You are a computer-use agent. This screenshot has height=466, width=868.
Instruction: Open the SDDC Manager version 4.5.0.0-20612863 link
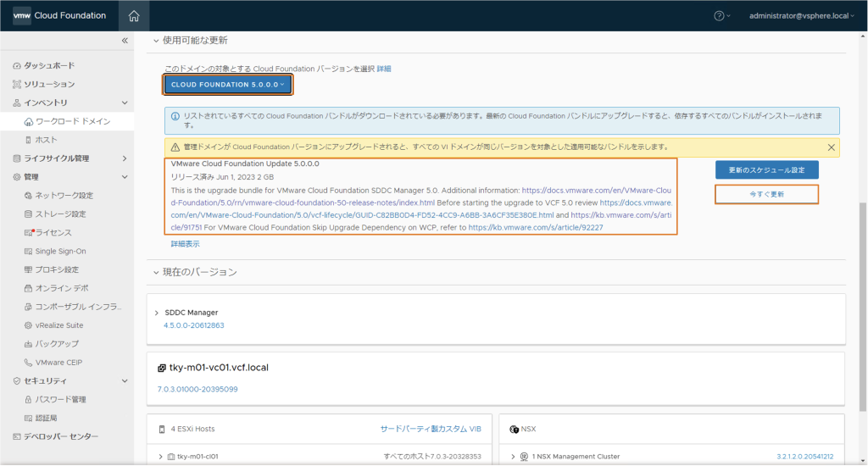194,325
